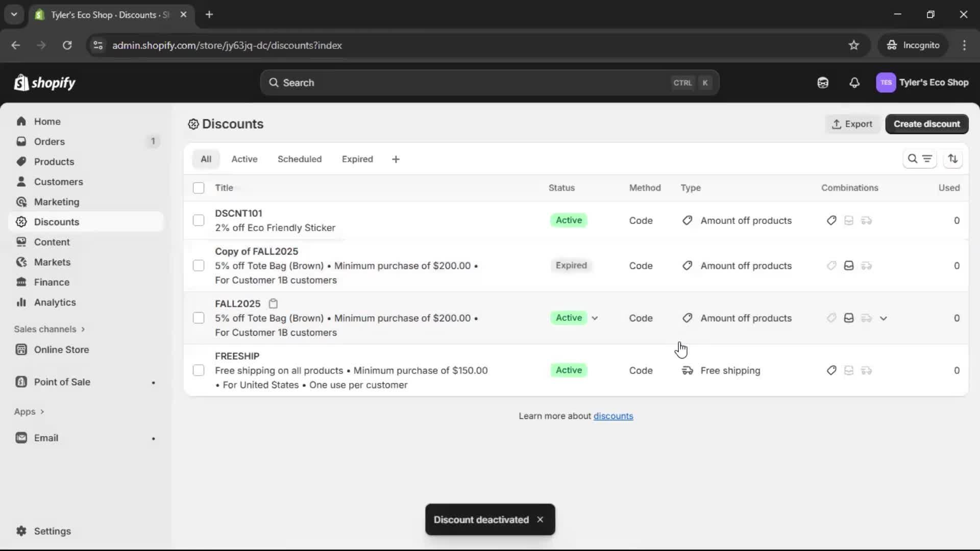Open the discounts learn more link
Image resolution: width=980 pixels, height=551 pixels.
(x=614, y=416)
